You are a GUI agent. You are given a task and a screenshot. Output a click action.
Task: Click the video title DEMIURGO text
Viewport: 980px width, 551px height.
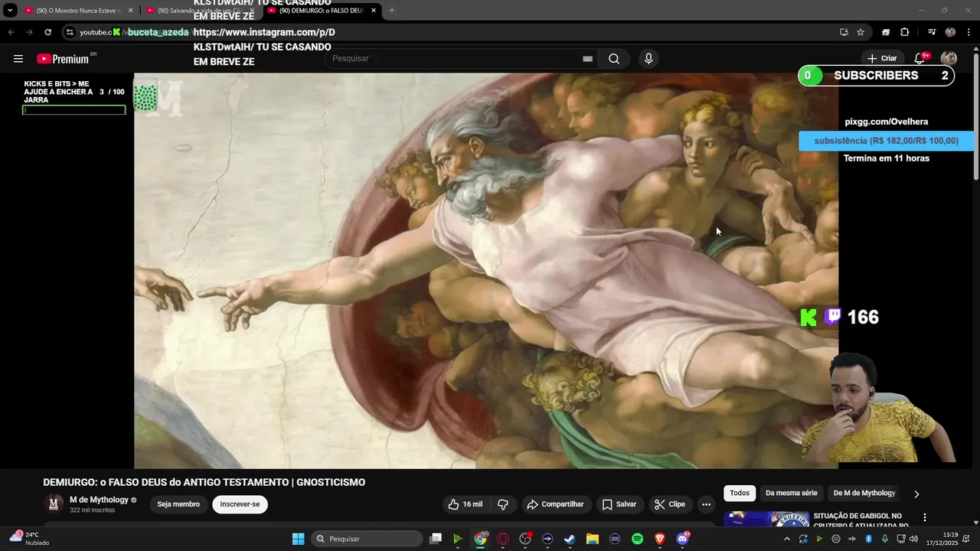point(204,482)
